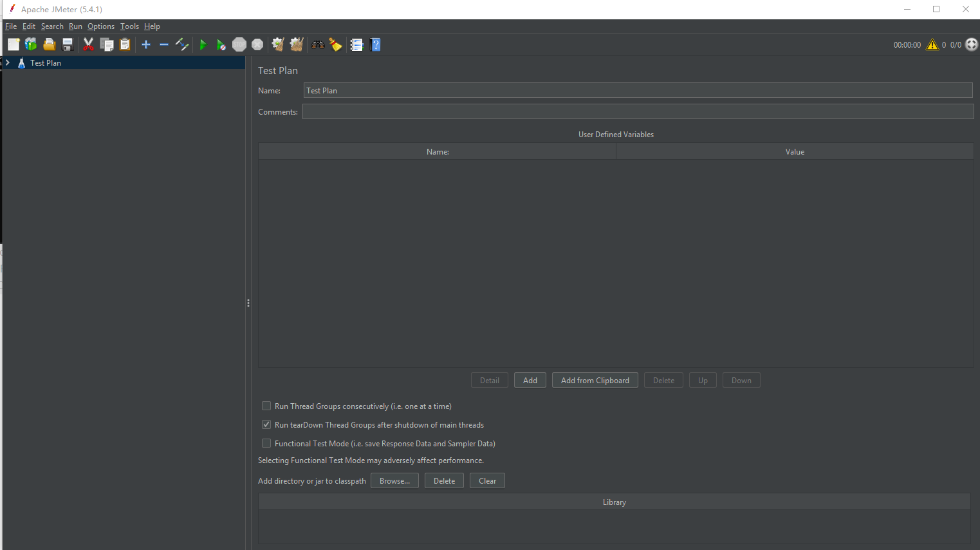Click Add from Clipboard button
980x550 pixels.
pyautogui.click(x=595, y=380)
